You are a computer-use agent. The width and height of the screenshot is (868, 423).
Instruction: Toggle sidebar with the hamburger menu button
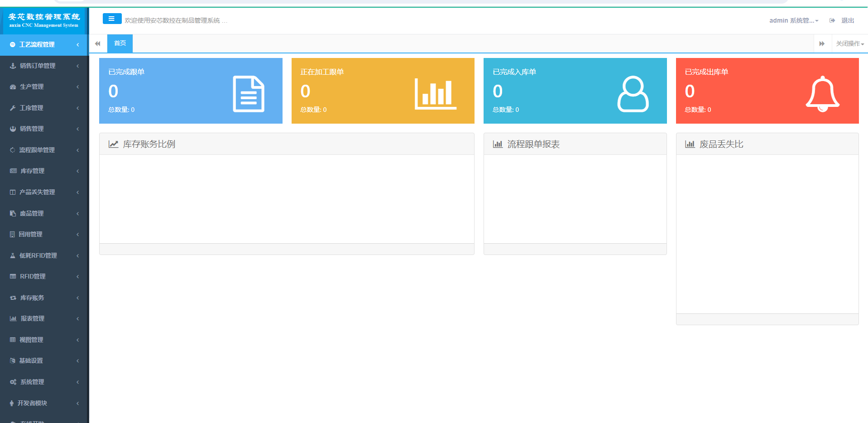pos(112,19)
